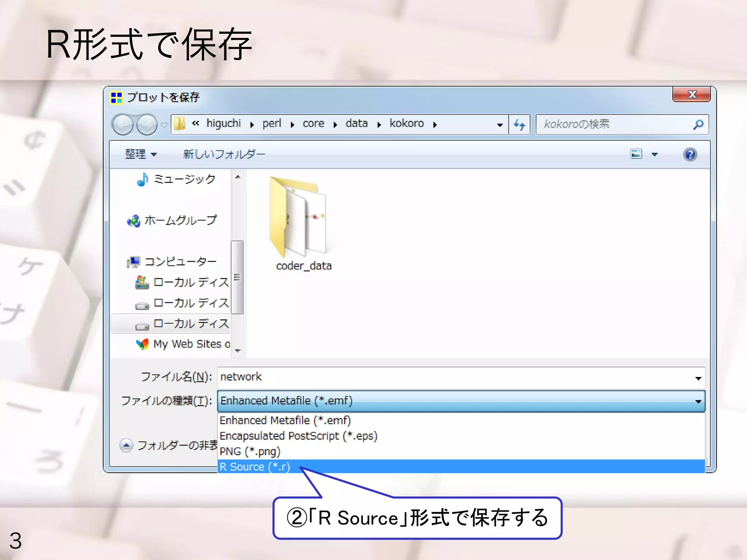Image resolution: width=747 pixels, height=560 pixels.
Task: Choose PNG (*.png) from list
Action: coord(461,451)
